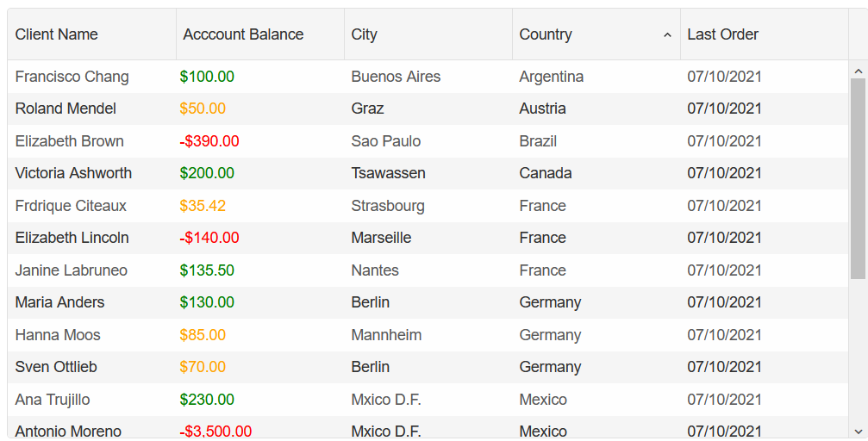Viewport: 868px width, 441px height.
Task: Click Elizabeth Lincoln's -$140.00 balance
Action: coord(209,238)
